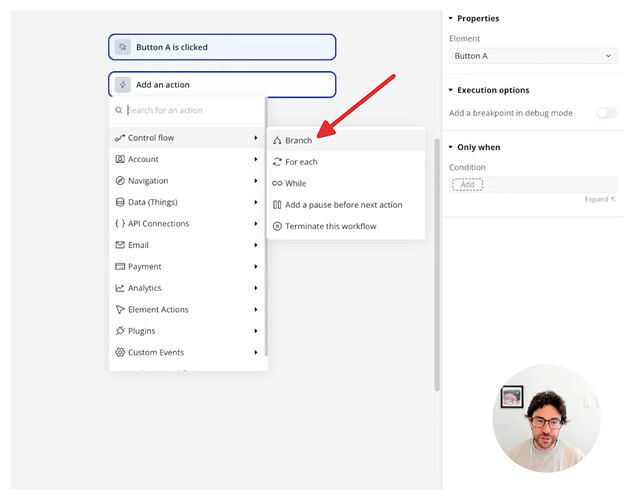This screenshot has height=500, width=632.
Task: Click the Element Actions cursor icon
Action: coord(120,309)
